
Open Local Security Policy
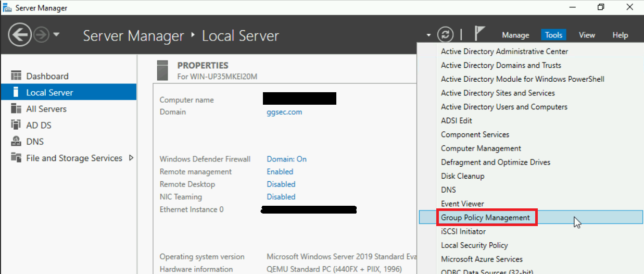point(474,245)
